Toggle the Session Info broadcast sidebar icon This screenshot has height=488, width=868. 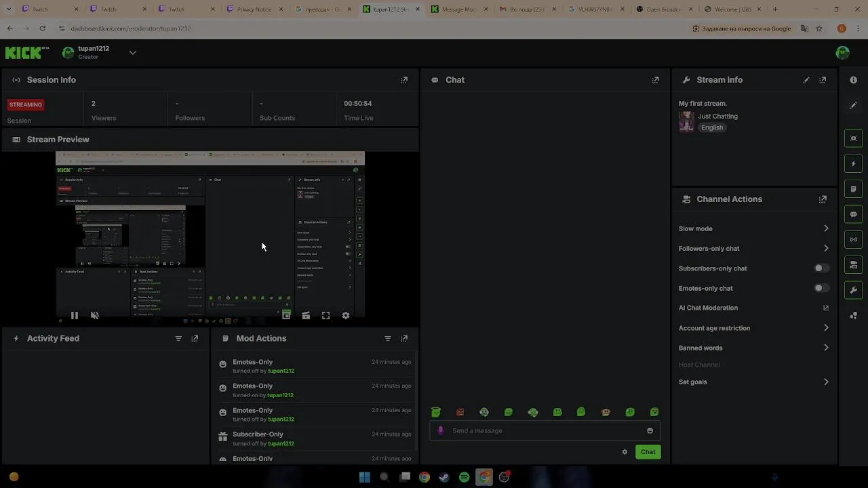point(853,239)
